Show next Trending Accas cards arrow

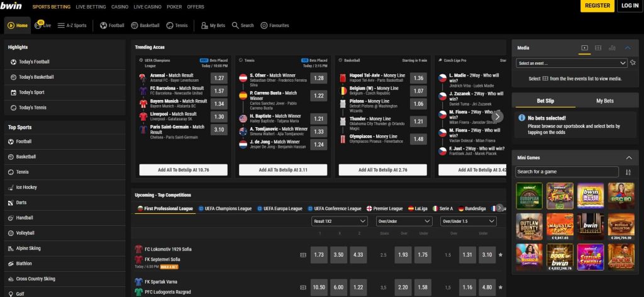pyautogui.click(x=497, y=116)
